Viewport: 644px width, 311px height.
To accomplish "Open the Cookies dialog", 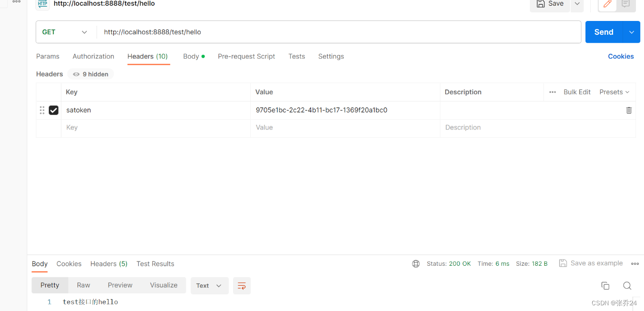I will click(x=621, y=56).
